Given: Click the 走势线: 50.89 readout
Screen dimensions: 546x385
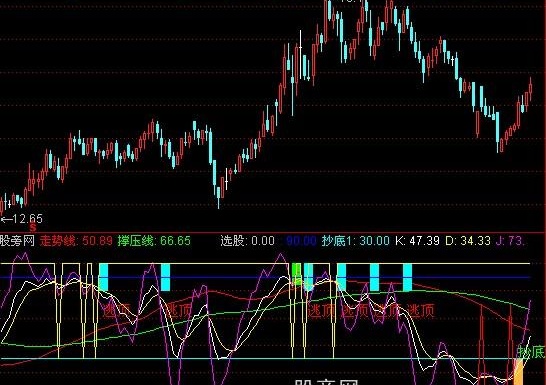Looking at the screenshot, I should 76,241.
